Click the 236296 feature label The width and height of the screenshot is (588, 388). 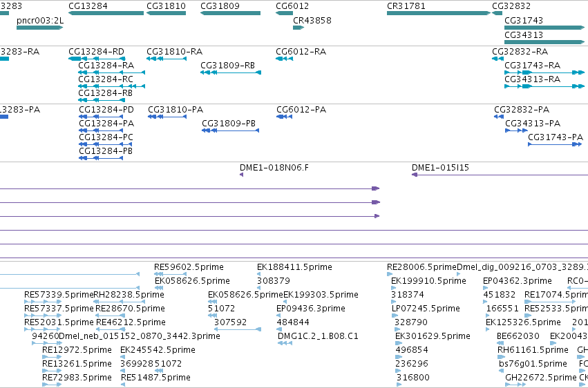click(x=412, y=364)
